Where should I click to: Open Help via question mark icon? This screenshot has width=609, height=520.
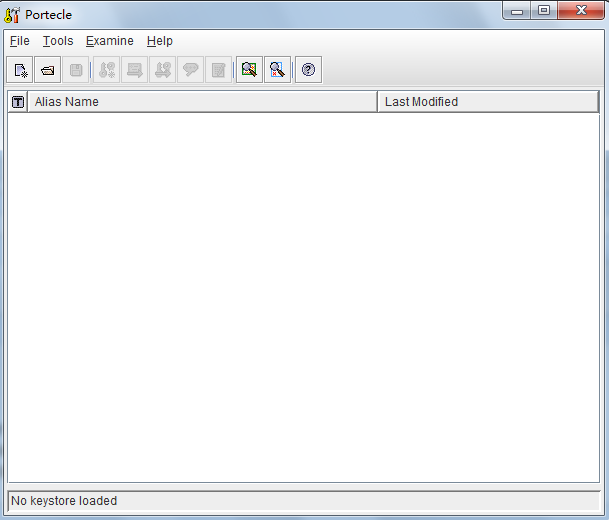coord(308,70)
